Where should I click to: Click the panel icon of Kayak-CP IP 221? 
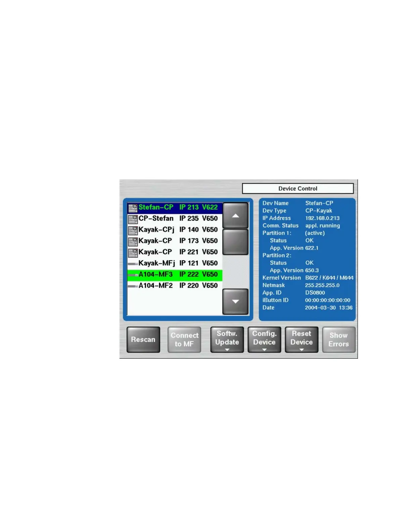pyautogui.click(x=133, y=252)
